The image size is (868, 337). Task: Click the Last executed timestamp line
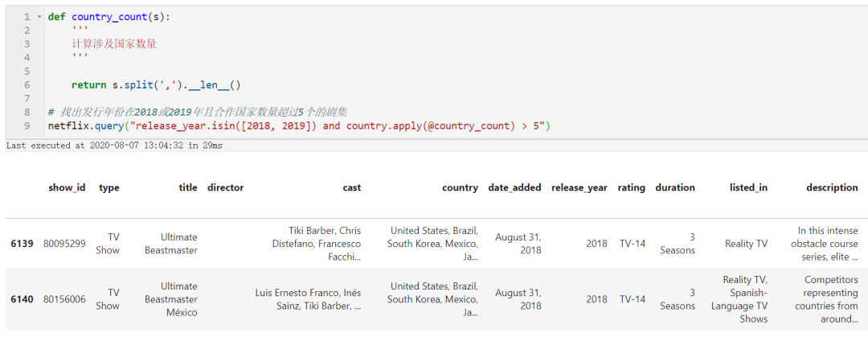pos(113,146)
